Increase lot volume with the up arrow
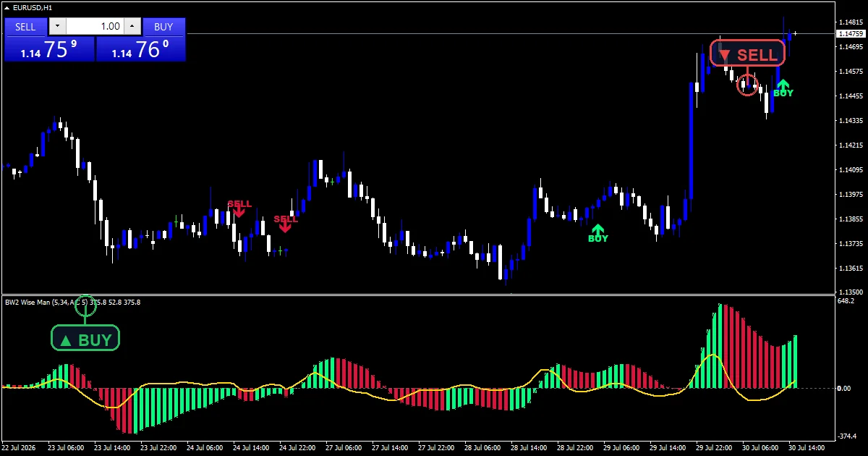The width and height of the screenshot is (868, 456). (x=132, y=27)
